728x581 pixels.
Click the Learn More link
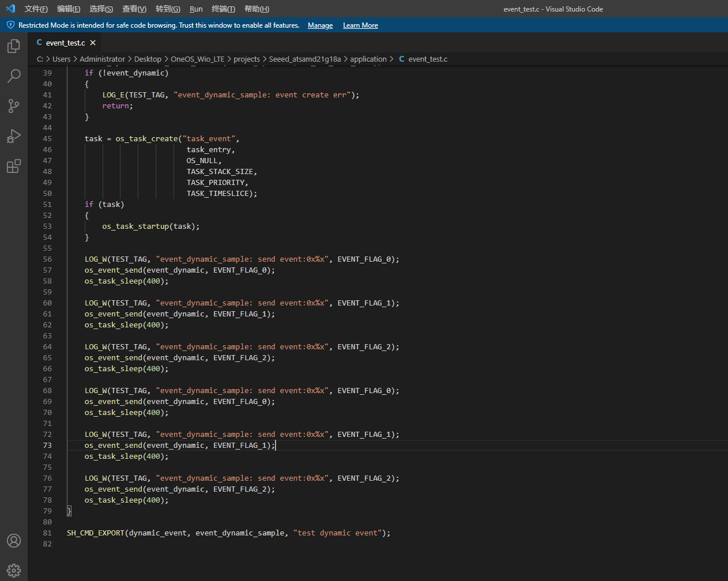[360, 25]
